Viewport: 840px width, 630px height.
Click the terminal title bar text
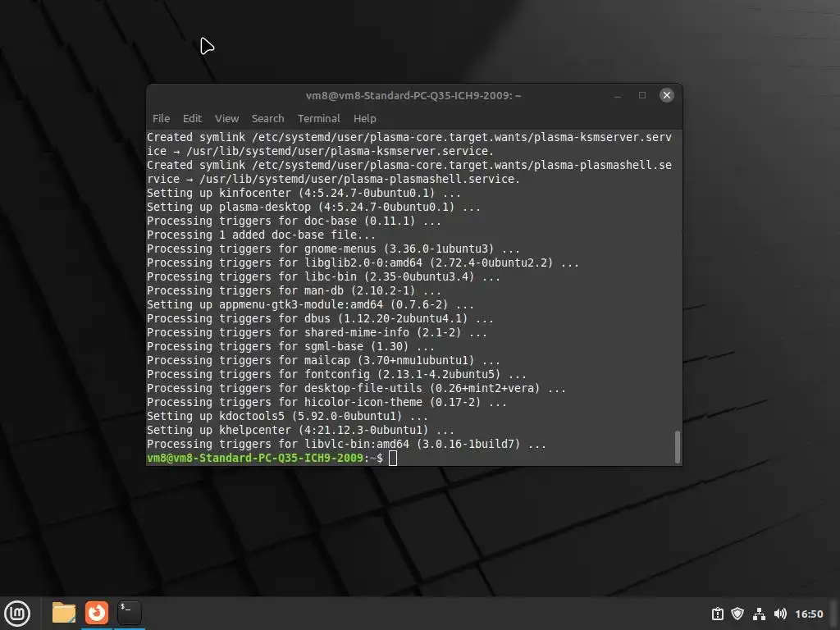pyautogui.click(x=413, y=95)
